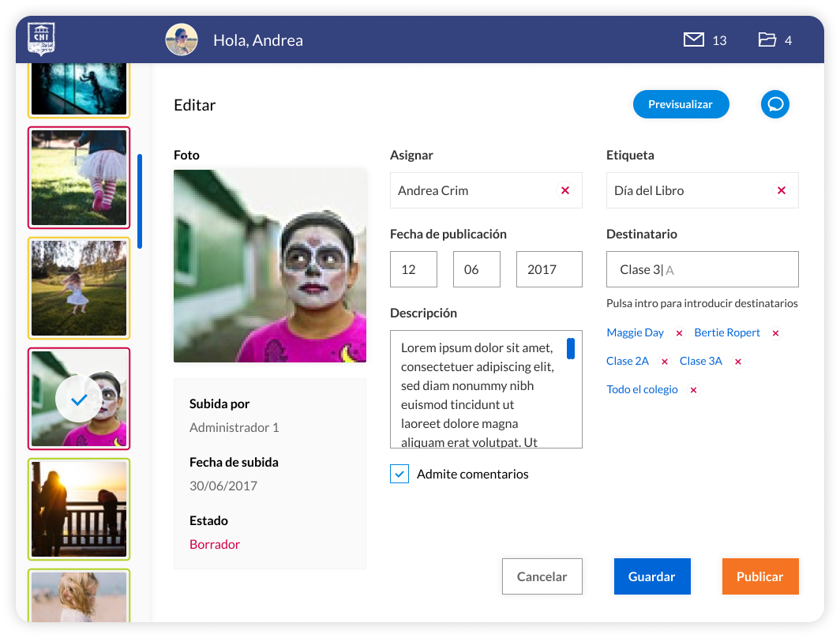The image size is (840, 638).
Task: Click the mail count 13
Action: [719, 41]
